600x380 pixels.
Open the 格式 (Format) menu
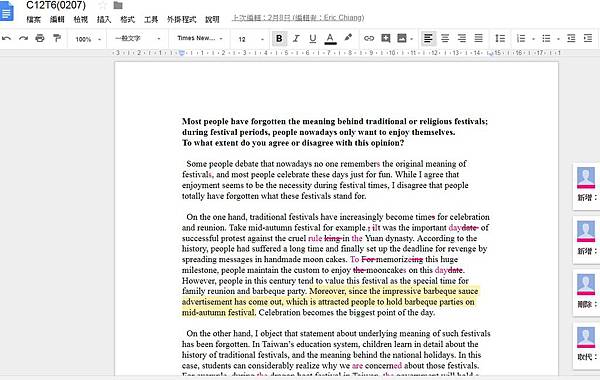[127, 19]
